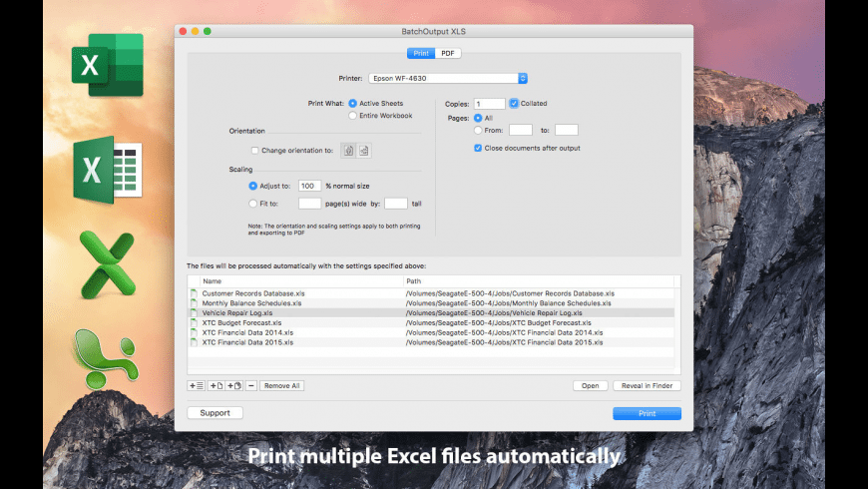Click the minus button to remove selected file
This screenshot has width=868, height=489.
(250, 385)
